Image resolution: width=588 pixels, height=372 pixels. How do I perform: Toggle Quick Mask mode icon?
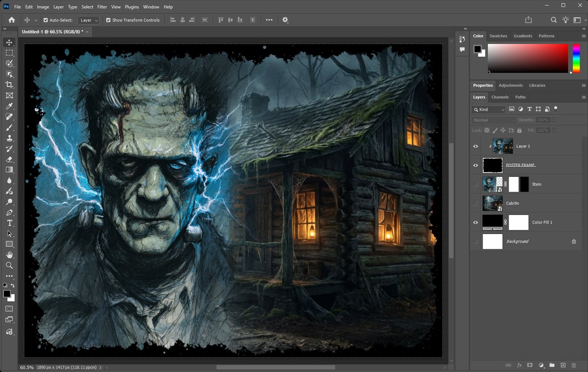(9, 309)
